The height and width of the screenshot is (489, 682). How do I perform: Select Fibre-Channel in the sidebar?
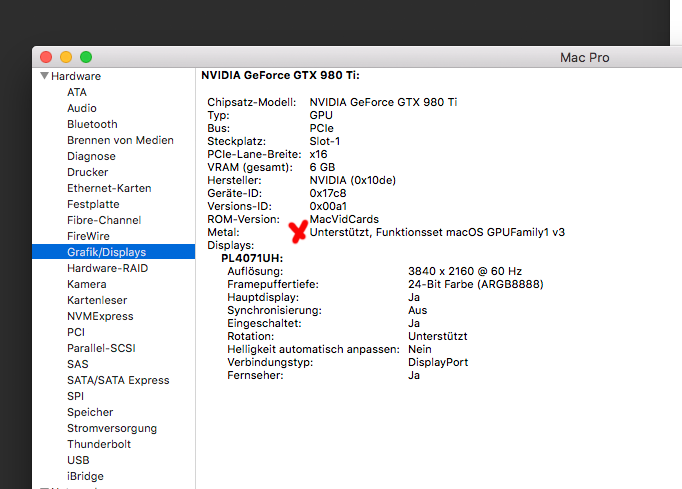(104, 220)
